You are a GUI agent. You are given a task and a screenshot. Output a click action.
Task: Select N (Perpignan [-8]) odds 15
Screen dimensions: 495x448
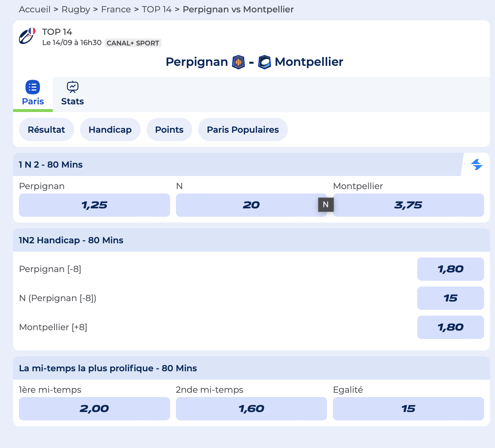(450, 298)
